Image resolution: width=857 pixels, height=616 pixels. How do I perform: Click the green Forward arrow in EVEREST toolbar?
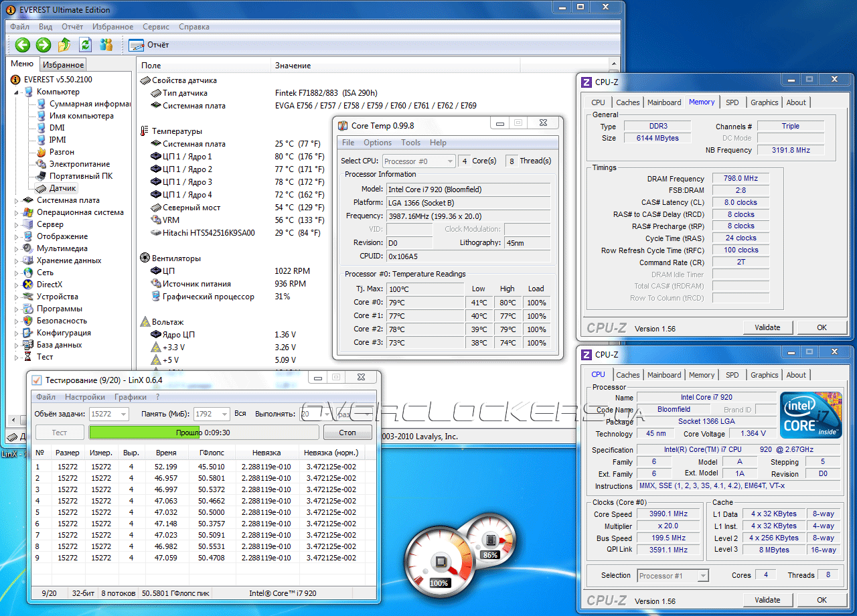tap(44, 45)
